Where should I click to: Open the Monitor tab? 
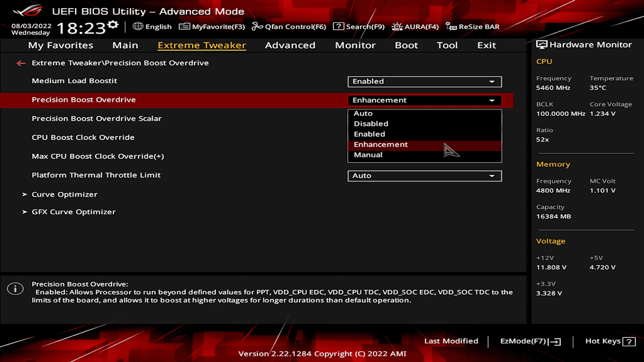[x=355, y=45]
